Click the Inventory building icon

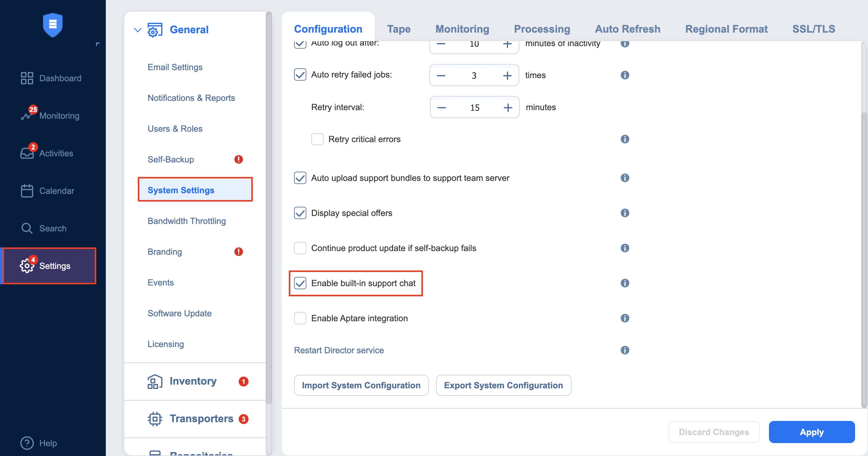pos(155,382)
